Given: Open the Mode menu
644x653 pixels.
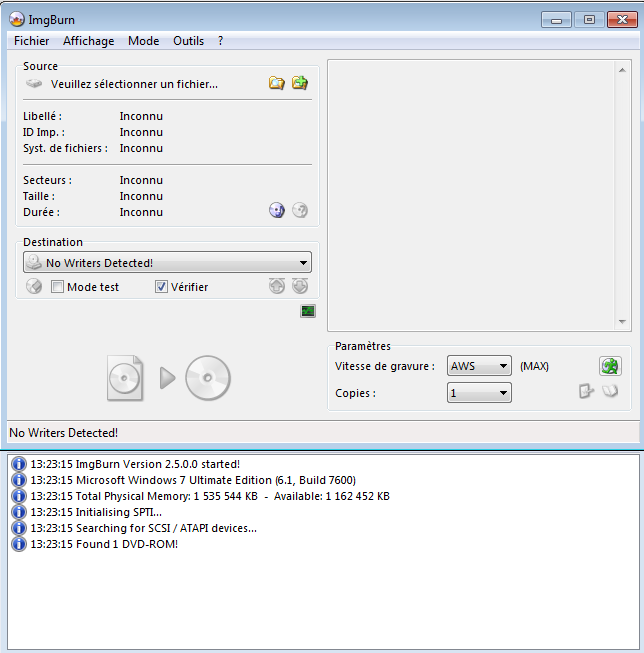Looking at the screenshot, I should (x=143, y=41).
